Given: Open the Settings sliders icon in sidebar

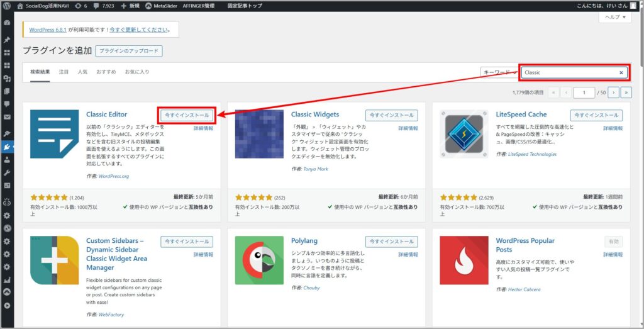Looking at the screenshot, I should tap(6, 186).
